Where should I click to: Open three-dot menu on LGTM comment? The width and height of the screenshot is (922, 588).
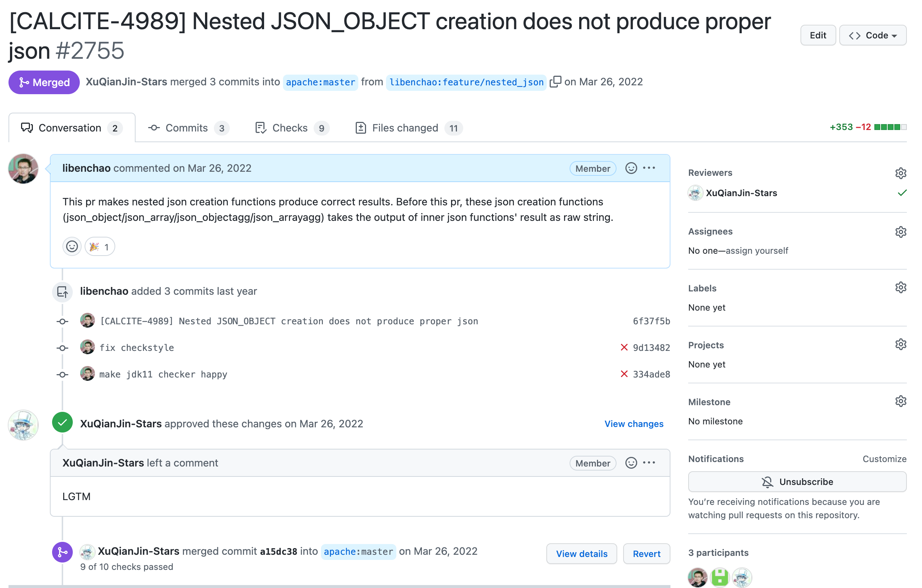coord(649,463)
